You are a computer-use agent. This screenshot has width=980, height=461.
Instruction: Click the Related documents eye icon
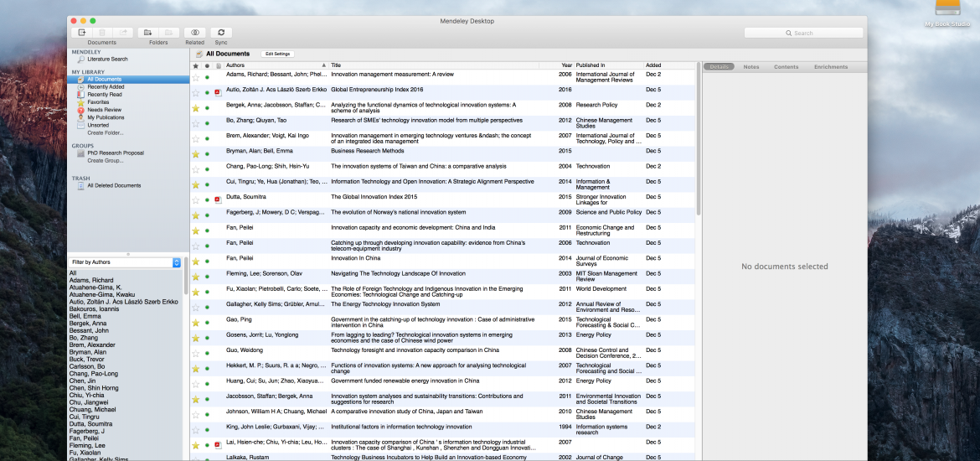[195, 33]
